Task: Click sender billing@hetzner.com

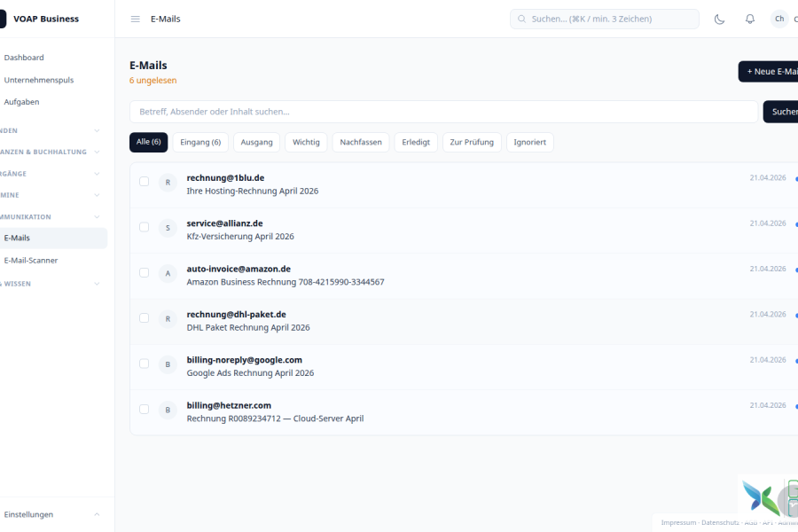Action: click(x=229, y=405)
